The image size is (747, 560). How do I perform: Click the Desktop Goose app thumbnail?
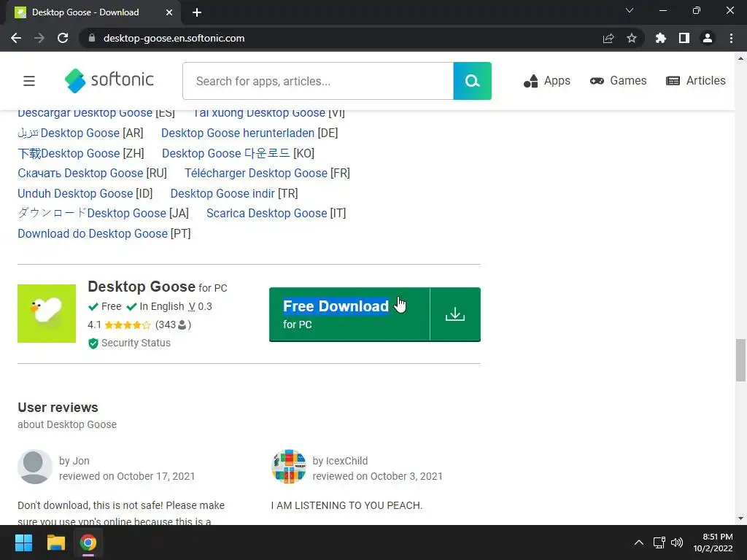click(x=47, y=314)
